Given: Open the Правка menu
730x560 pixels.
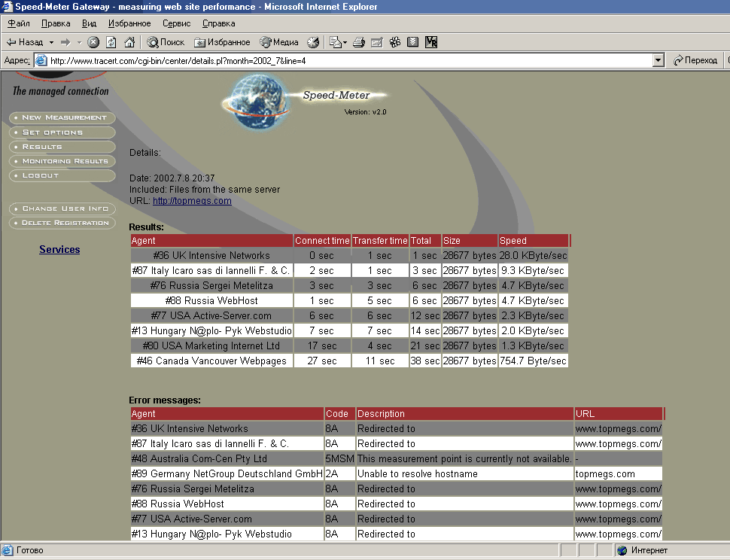Looking at the screenshot, I should (56, 23).
